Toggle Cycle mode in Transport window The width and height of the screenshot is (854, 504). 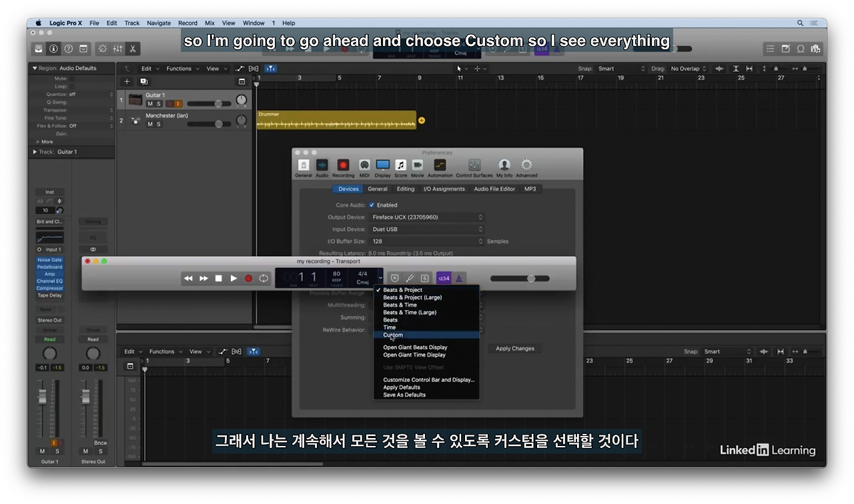(264, 278)
